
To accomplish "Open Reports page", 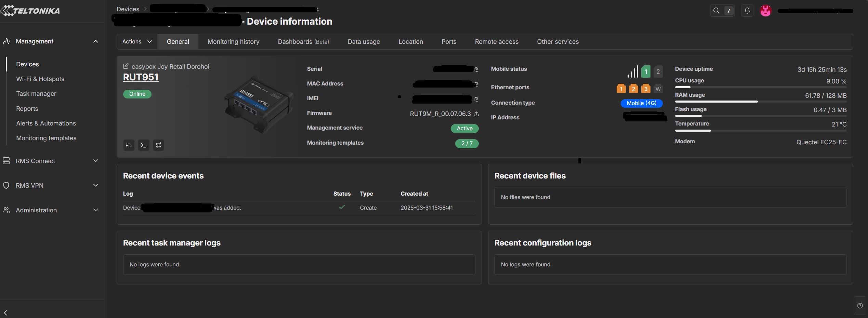I will point(27,109).
